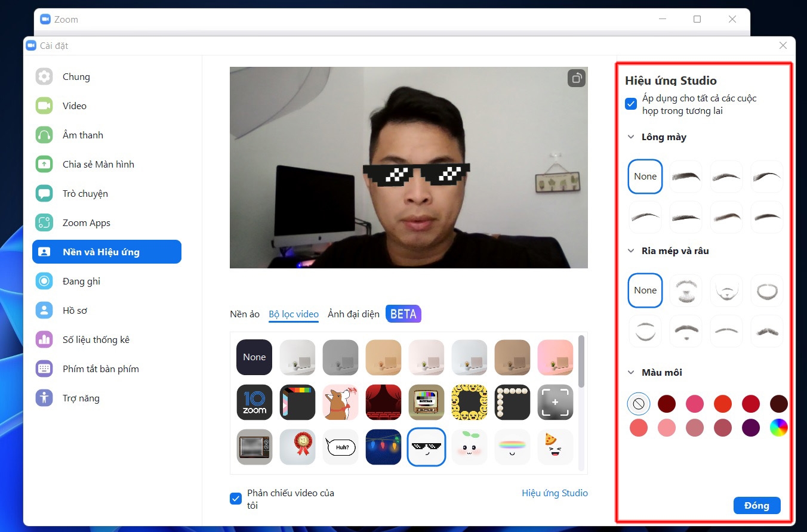
Task: Open the Hiệu ứng Studio link
Action: [554, 493]
